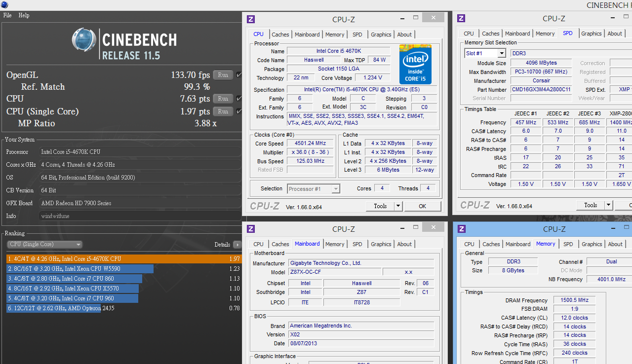632x364 pixels.
Task: Open the Processor #1 selection dropdown
Action: point(313,189)
